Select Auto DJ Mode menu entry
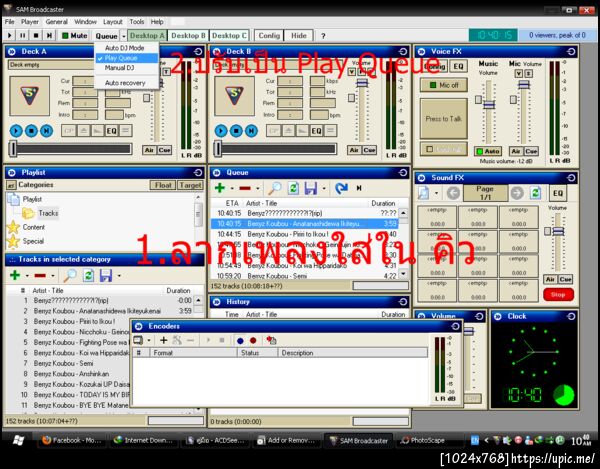600x469 pixels. [x=124, y=48]
